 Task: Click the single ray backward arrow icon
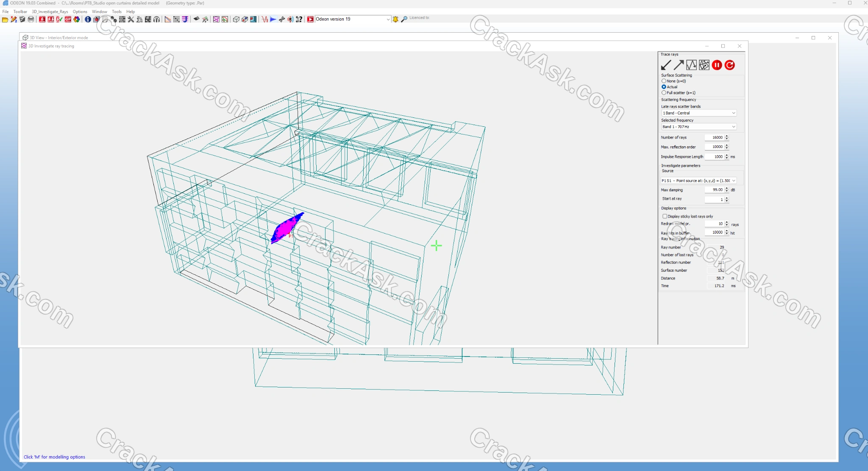pos(666,65)
